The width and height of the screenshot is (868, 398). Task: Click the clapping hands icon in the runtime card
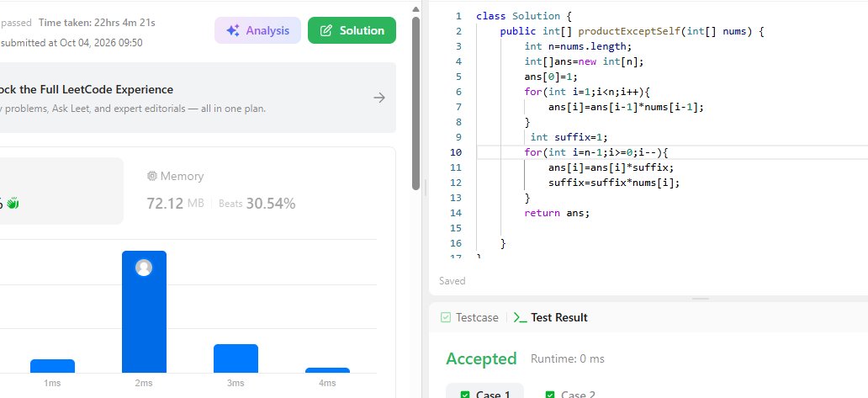[13, 204]
